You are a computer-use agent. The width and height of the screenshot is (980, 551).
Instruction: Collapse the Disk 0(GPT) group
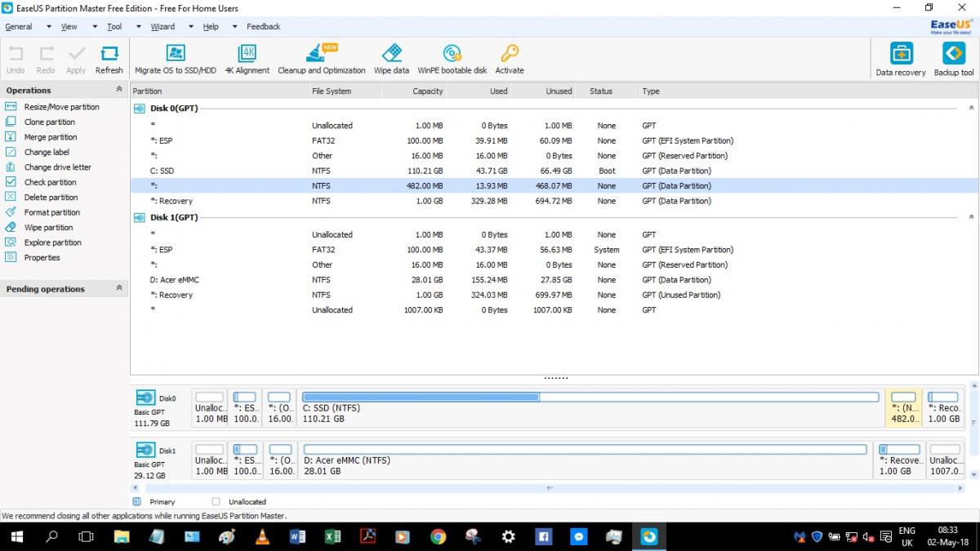click(x=971, y=108)
